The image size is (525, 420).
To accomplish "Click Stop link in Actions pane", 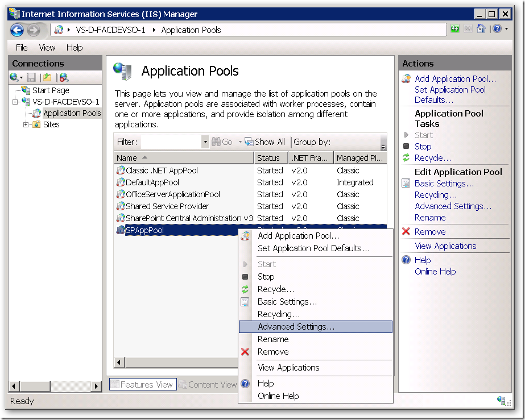I will [x=423, y=147].
